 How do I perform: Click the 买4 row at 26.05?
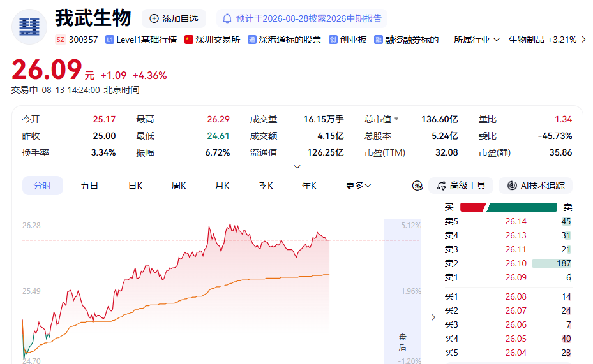pyautogui.click(x=508, y=339)
